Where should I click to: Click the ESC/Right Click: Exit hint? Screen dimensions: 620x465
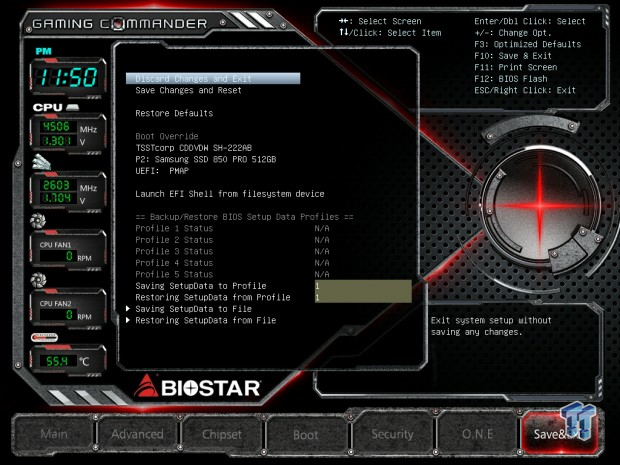pos(525,90)
